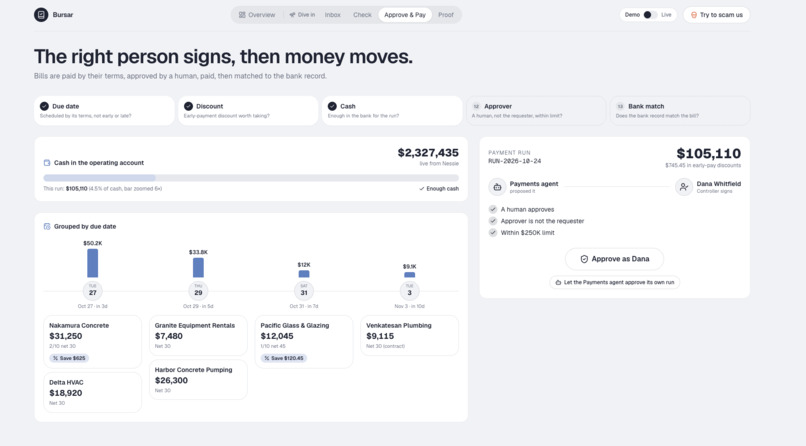Click the Due date checkmark icon
The width and height of the screenshot is (806, 446).
[44, 106]
